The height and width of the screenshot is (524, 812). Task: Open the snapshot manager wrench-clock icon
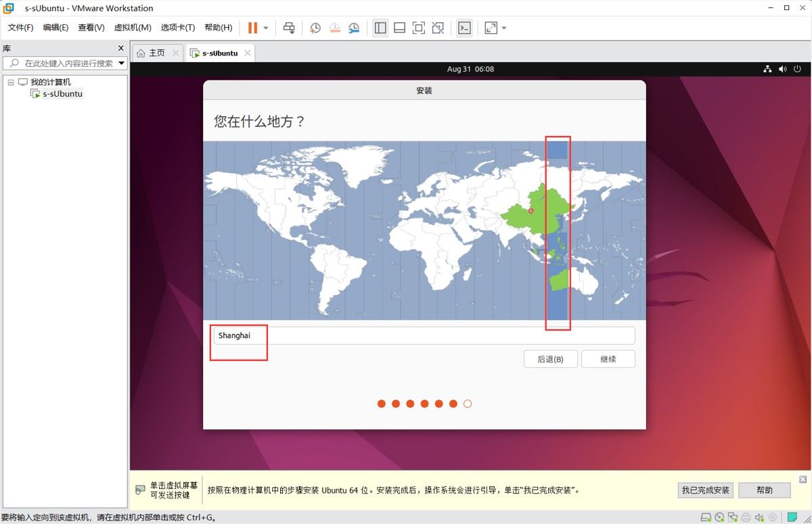(x=354, y=28)
